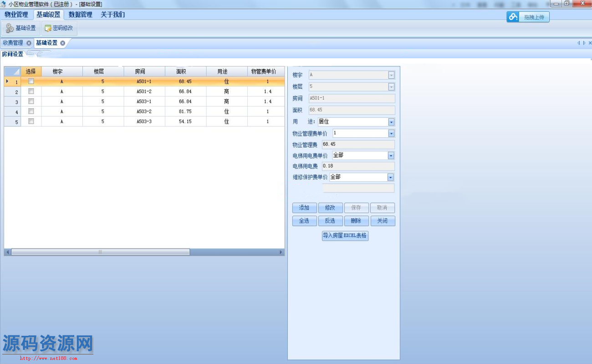Check the checkbox for room A501-1

click(31, 81)
